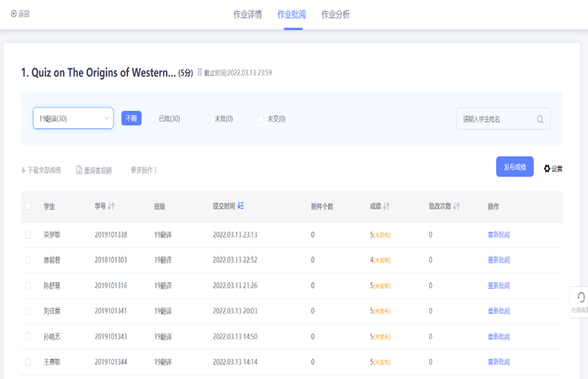Click the 批改次数 sort arrows
Image resolution: width=588 pixels, height=379 pixels.
pyautogui.click(x=456, y=206)
